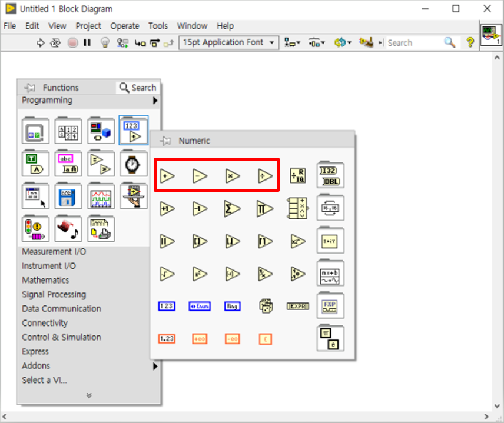Select the Subtract function
The image size is (504, 423).
click(200, 176)
